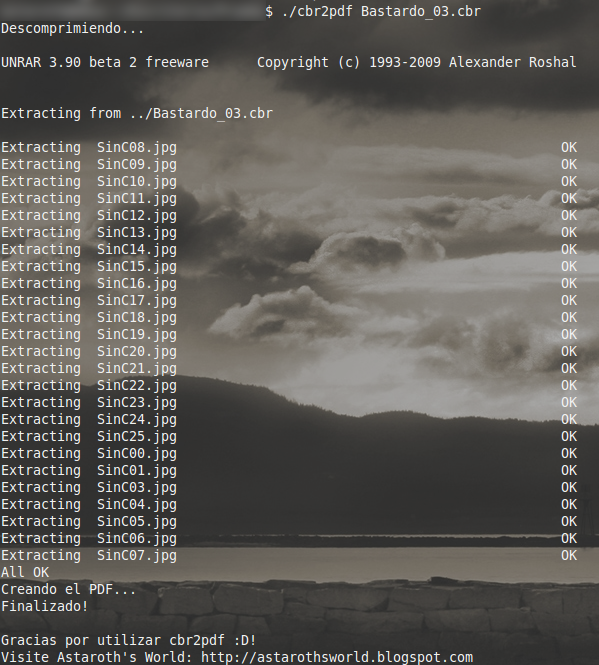The height and width of the screenshot is (665, 599).
Task: Click the OK status for SinC25.jpg
Action: point(569,436)
